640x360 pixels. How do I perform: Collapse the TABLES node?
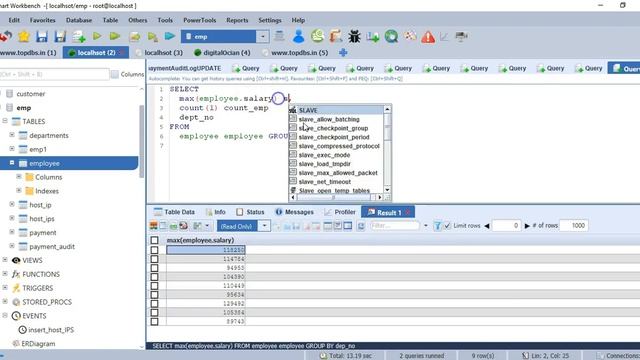click(5, 121)
